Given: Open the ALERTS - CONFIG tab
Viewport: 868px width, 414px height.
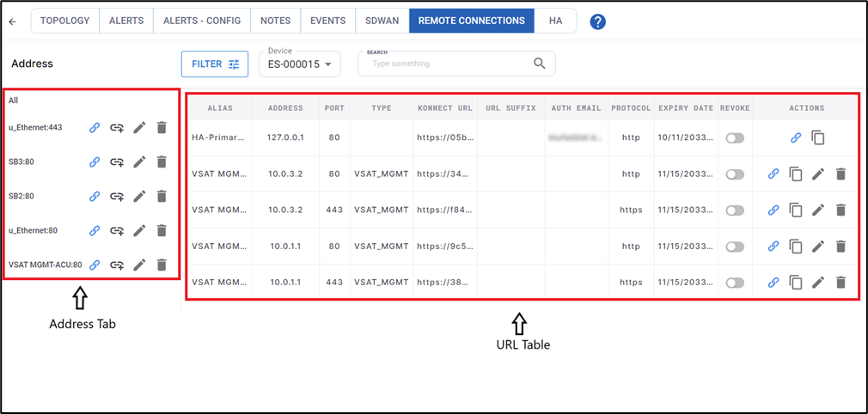Looking at the screenshot, I should (204, 21).
